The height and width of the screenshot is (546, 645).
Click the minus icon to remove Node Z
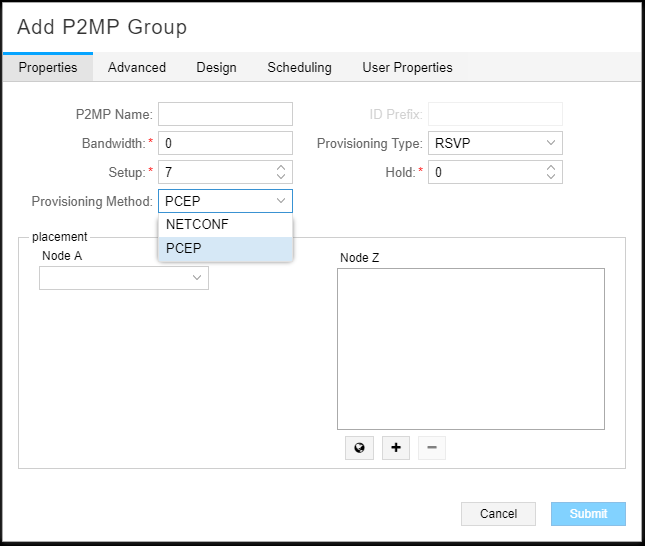[432, 448]
